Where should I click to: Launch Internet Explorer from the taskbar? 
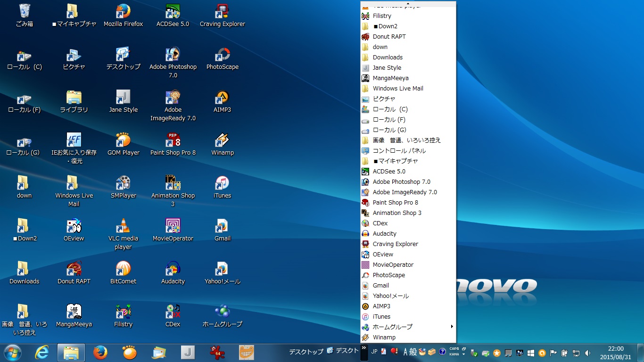tap(42, 352)
